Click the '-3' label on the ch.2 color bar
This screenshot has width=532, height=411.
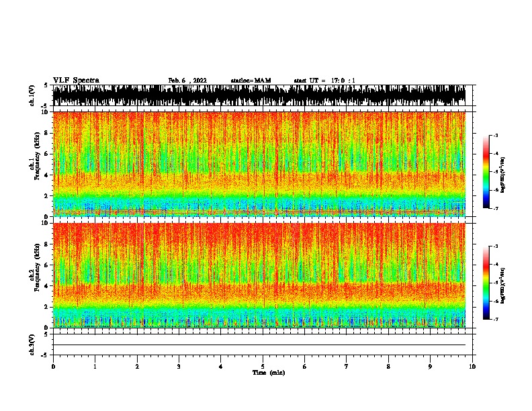point(496,246)
